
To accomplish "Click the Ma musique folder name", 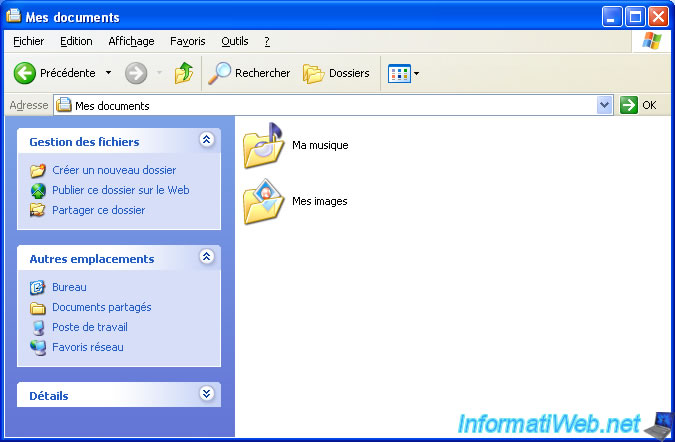I will pos(320,145).
